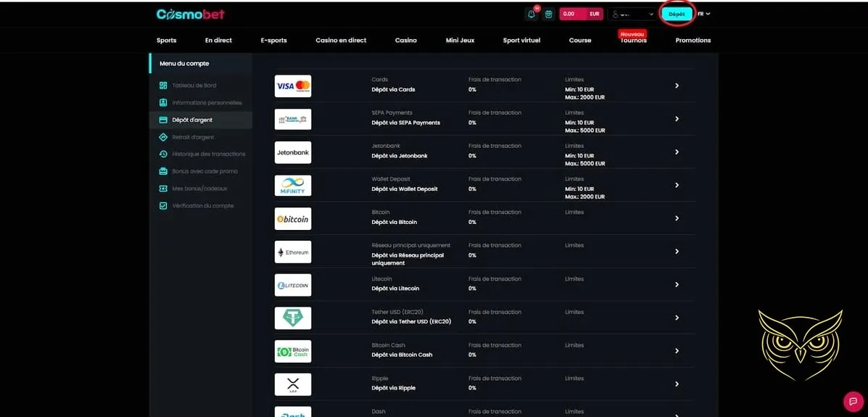Expand the Bitcoin Cash row arrow
The image size is (868, 417).
[x=677, y=351]
